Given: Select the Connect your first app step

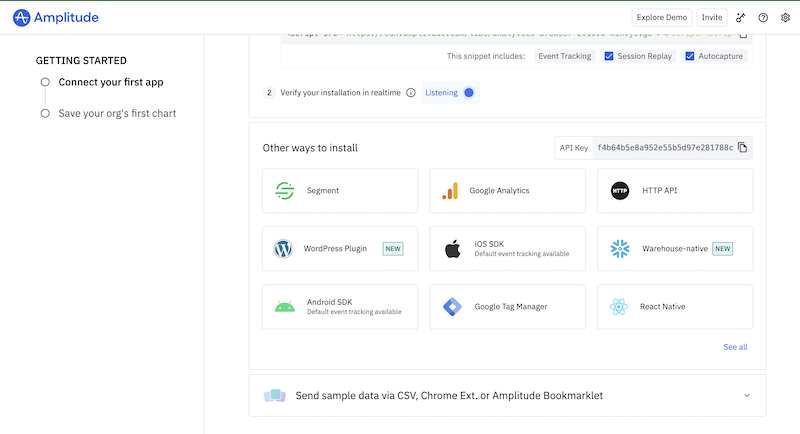Looking at the screenshot, I should [111, 82].
